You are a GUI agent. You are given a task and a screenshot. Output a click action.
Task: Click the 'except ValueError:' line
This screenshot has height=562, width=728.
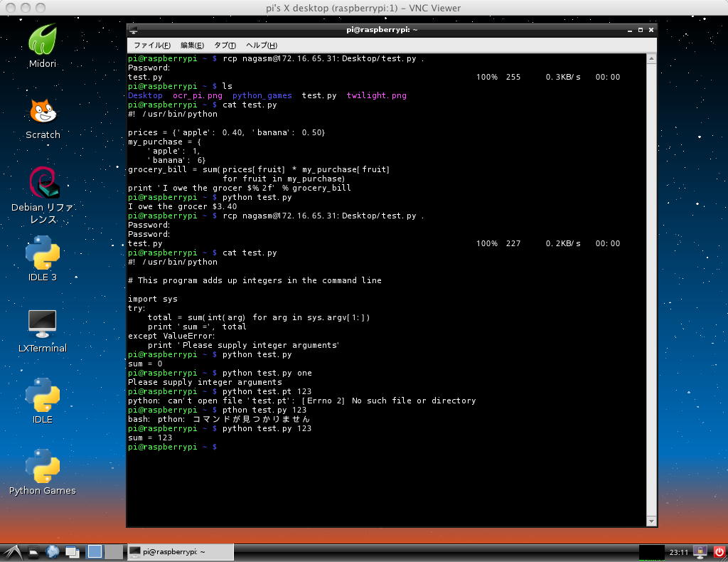point(171,336)
